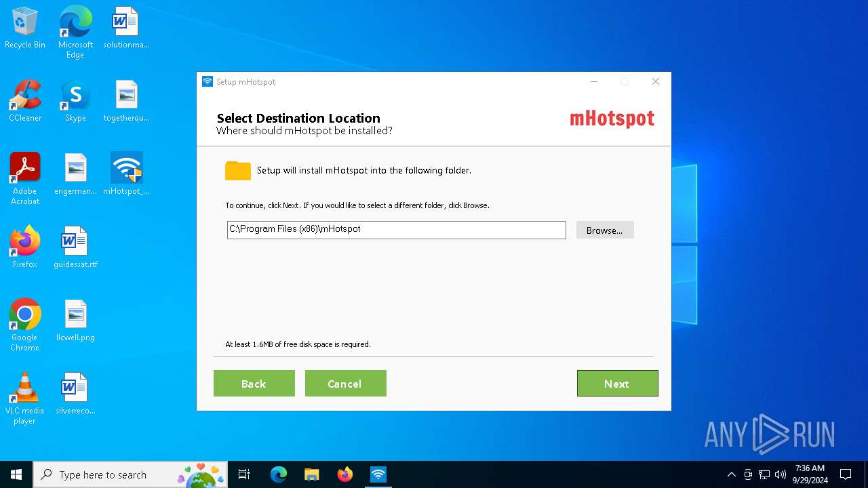Screen dimensions: 868x488
Task: Switch to mHotspot setup taskbar item
Action: coord(378,474)
